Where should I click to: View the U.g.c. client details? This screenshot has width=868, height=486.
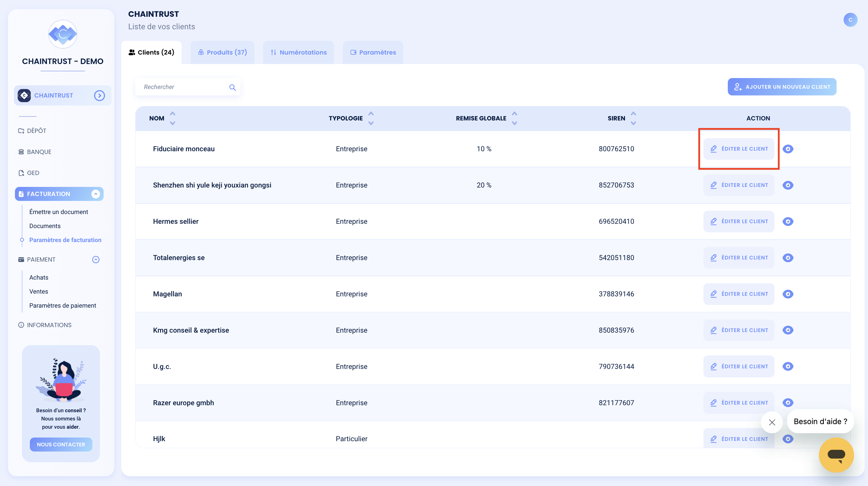788,366
